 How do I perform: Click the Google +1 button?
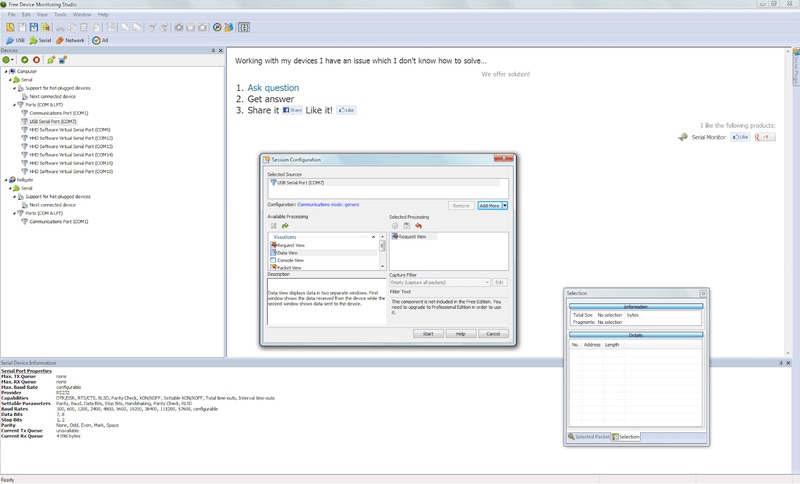[764, 137]
